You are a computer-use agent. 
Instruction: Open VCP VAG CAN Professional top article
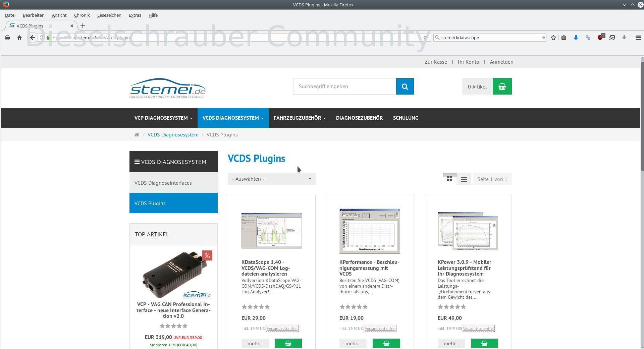[173, 310]
